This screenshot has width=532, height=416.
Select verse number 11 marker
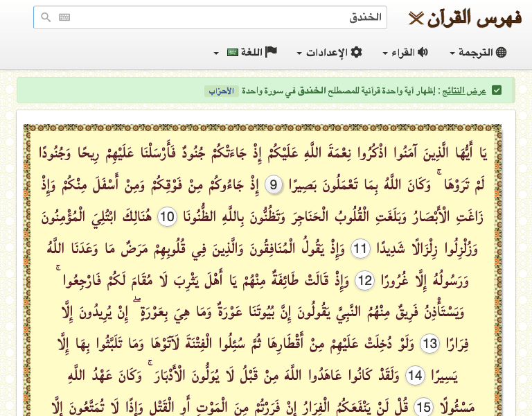click(x=360, y=249)
